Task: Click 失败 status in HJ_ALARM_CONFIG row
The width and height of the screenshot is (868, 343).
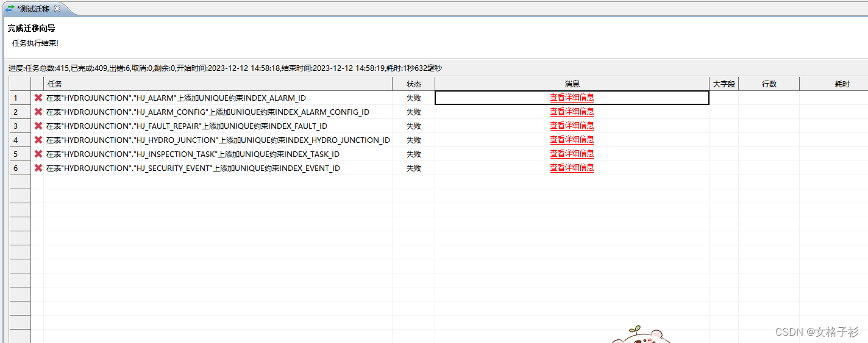Action: 414,112
